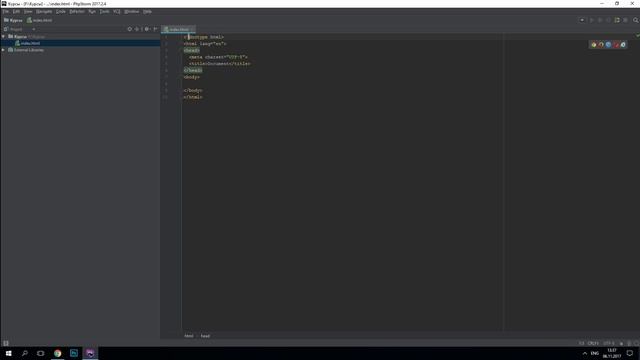Open in Chrome browser icon in editor

593,44
